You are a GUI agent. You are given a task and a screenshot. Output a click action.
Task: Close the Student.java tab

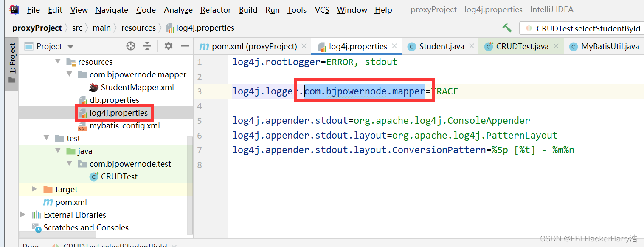[x=471, y=46]
